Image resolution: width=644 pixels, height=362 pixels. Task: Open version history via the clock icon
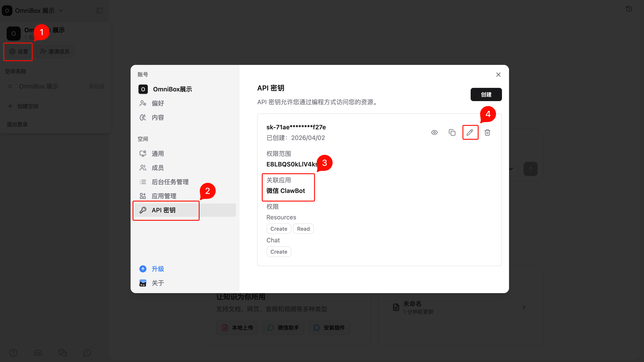click(629, 9)
